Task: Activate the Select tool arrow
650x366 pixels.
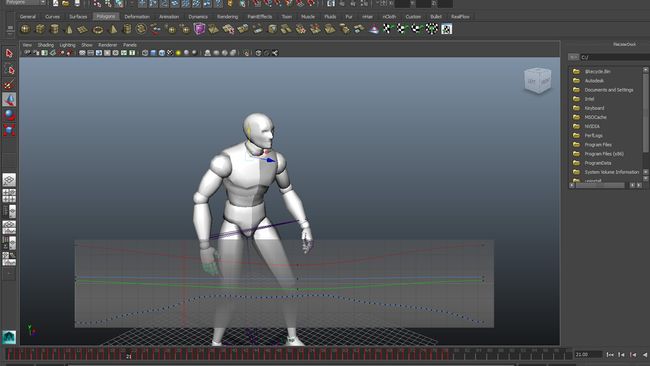Action: click(9, 53)
